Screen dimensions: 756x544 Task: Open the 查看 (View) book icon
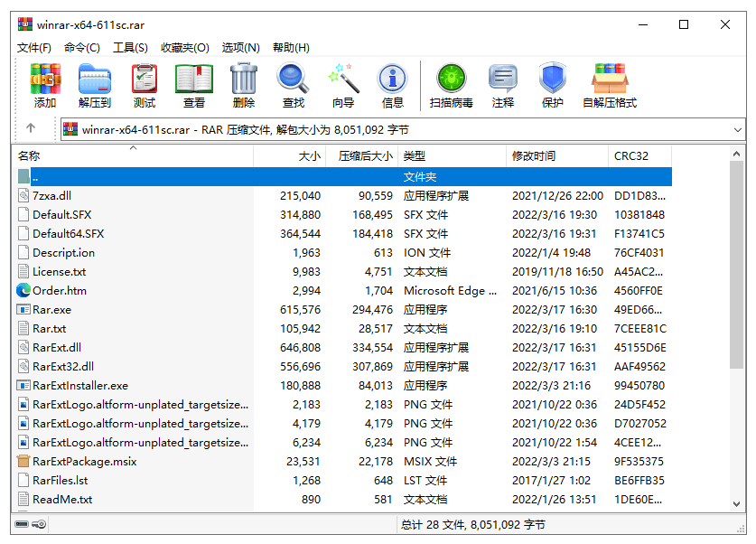click(194, 79)
